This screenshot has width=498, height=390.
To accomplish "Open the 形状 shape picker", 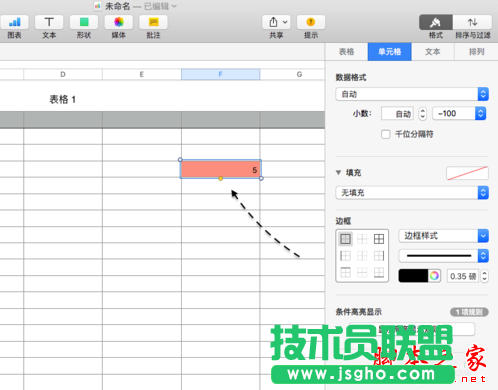I will coord(84,22).
